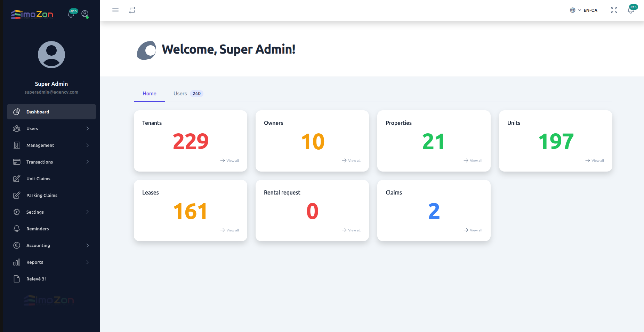Toggle the hamburger menu in top bar
The width and height of the screenshot is (644, 332).
click(115, 10)
